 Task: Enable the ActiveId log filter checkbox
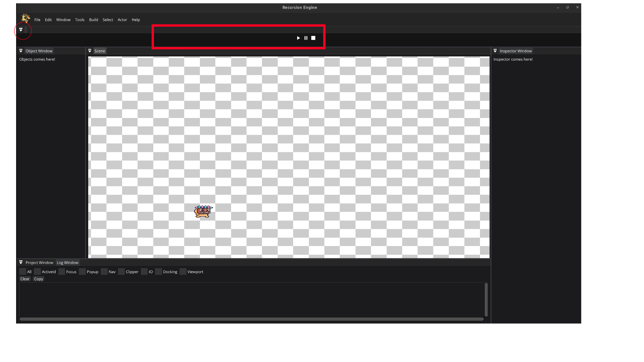pos(37,271)
